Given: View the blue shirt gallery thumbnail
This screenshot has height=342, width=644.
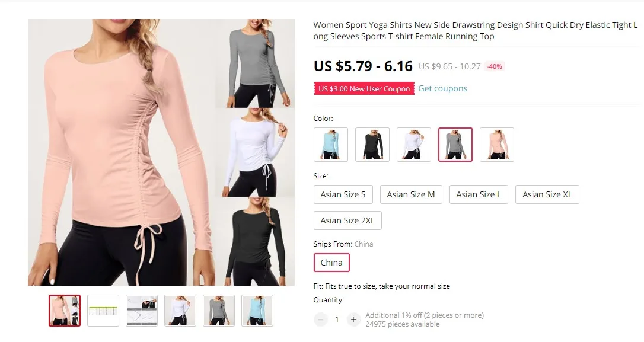Looking at the screenshot, I should (x=257, y=311).
